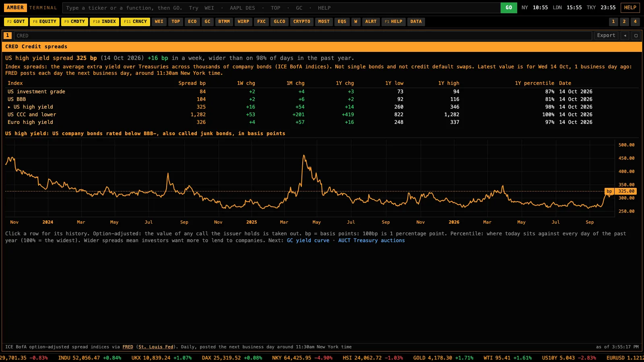
Task: Click the Export button
Action: click(x=606, y=35)
